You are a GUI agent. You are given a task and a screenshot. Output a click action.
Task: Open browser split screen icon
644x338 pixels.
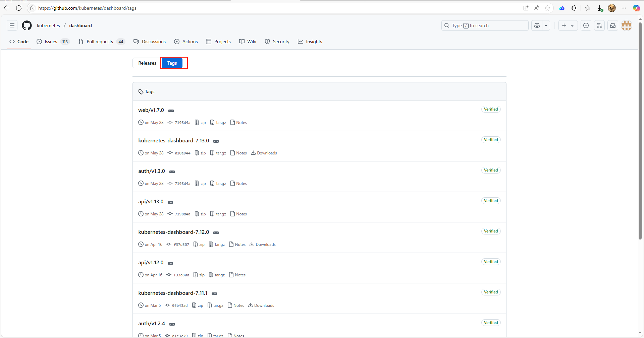point(526,8)
